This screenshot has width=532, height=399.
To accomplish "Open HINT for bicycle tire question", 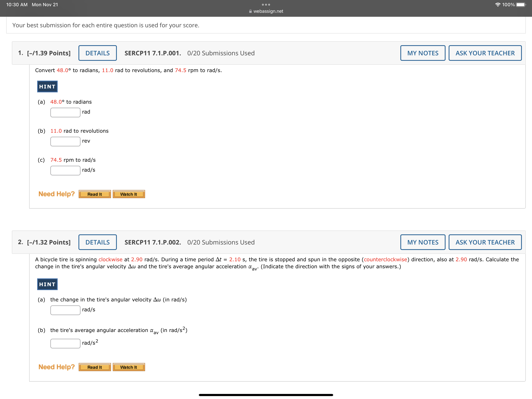I will click(x=47, y=284).
